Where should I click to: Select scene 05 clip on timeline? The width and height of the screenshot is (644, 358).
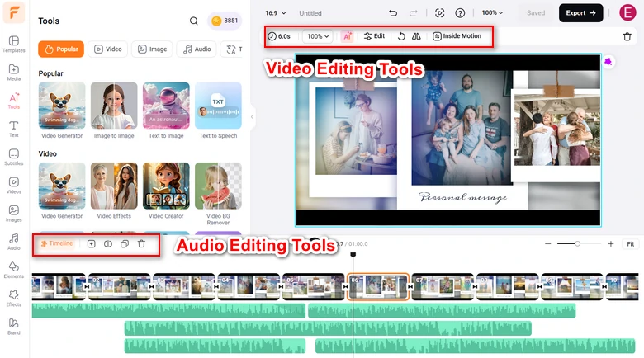(314, 286)
